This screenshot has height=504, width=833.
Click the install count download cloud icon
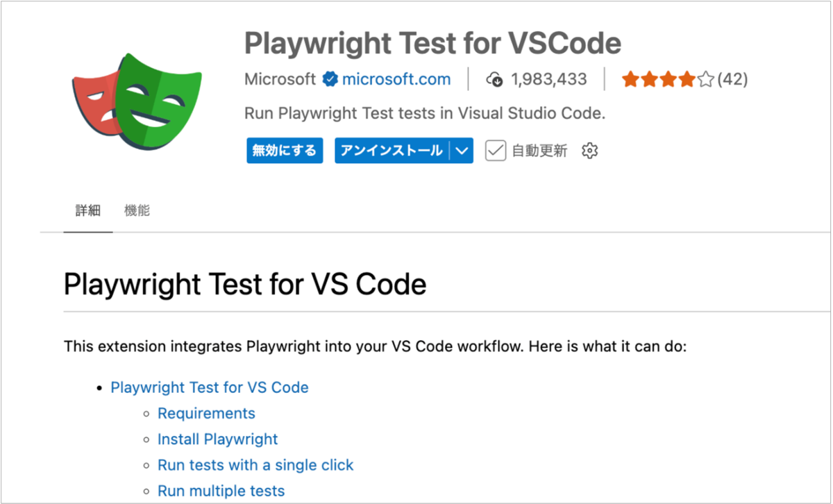494,79
